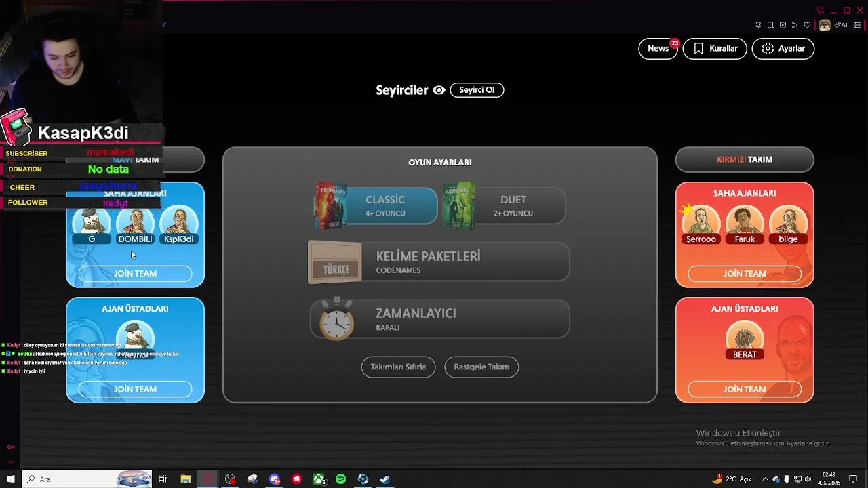
Task: Join the blue team Ajan Üstadları
Action: tap(135, 390)
